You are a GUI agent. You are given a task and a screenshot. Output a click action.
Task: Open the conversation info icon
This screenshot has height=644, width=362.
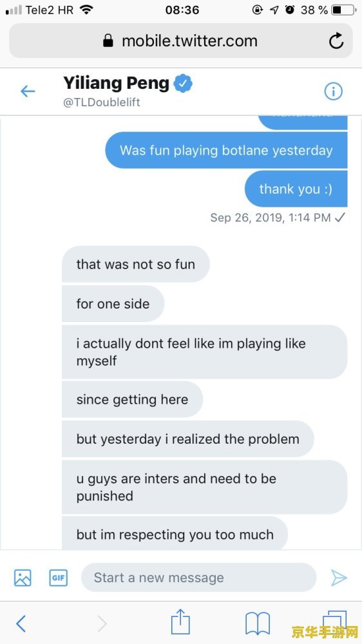point(333,91)
